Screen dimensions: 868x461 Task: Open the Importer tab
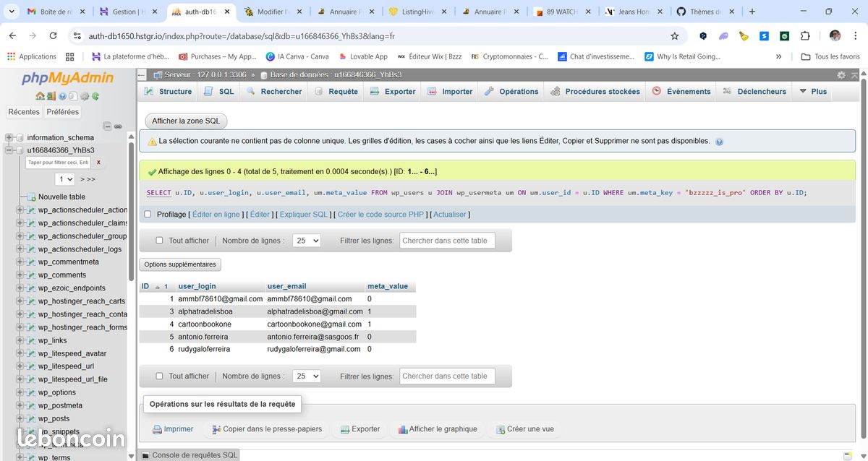(450, 91)
